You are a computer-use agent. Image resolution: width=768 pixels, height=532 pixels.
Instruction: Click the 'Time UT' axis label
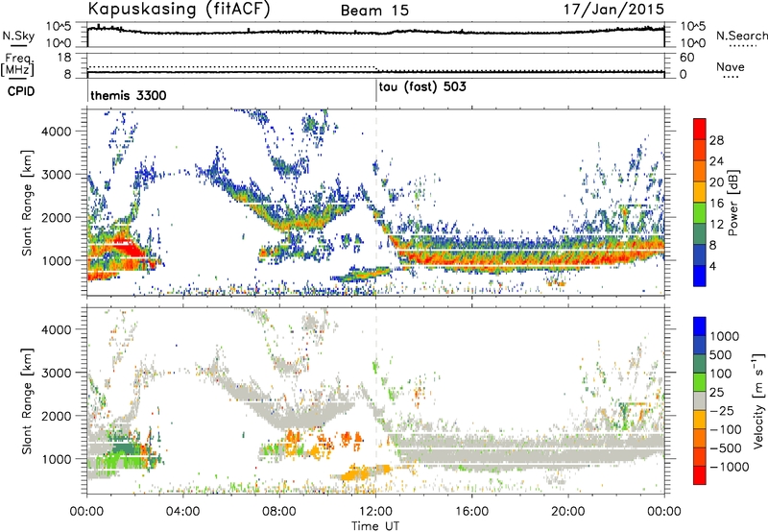[375, 525]
